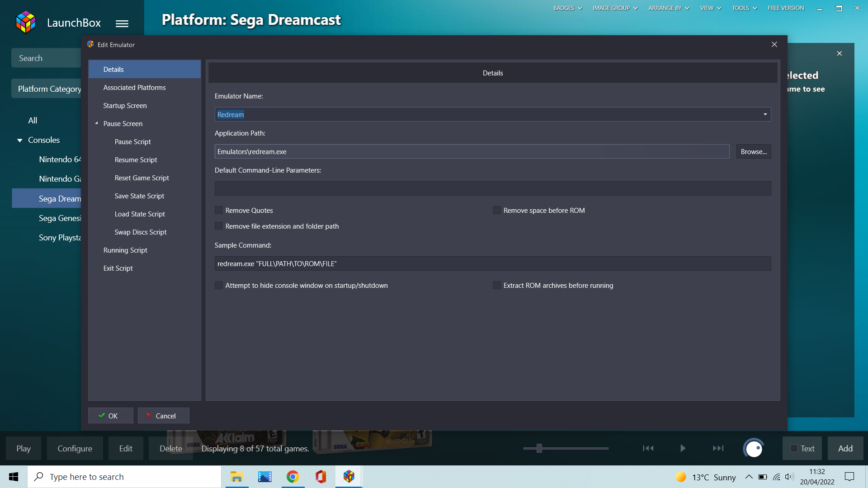Open Microsoft Office from taskbar

pos(321,477)
